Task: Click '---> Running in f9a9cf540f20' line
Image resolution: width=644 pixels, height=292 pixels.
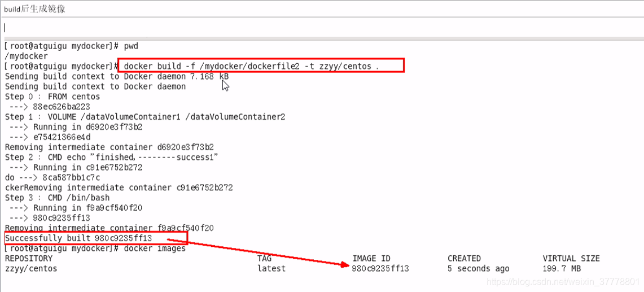Action: click(76, 208)
